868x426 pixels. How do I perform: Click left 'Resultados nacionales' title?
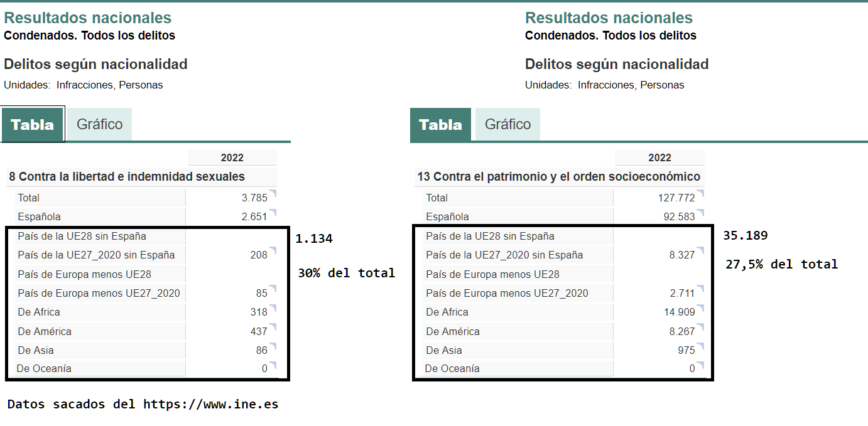(x=87, y=18)
